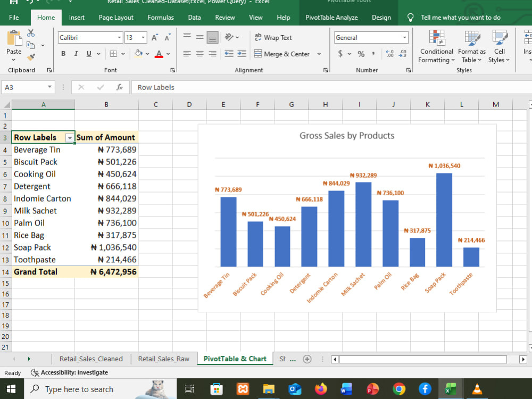Align text left
The image size is (532, 399).
(187, 54)
